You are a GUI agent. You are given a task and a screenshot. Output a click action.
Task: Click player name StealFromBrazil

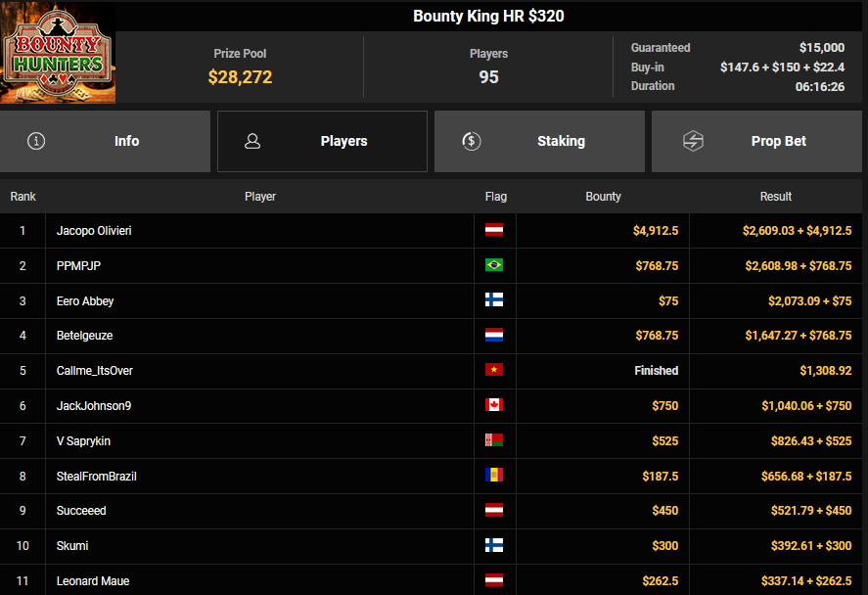(x=96, y=476)
